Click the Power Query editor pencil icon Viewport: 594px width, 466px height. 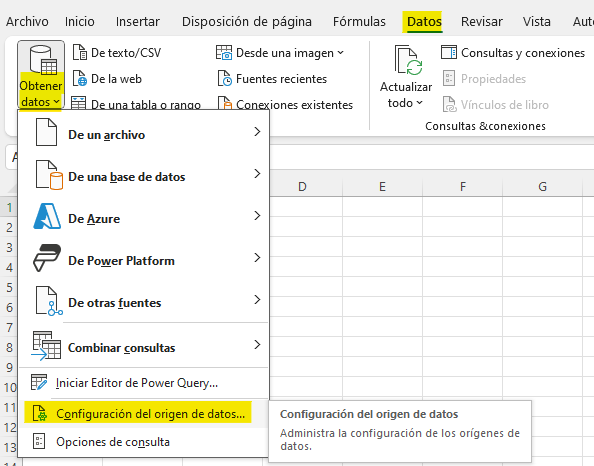[x=39, y=382]
